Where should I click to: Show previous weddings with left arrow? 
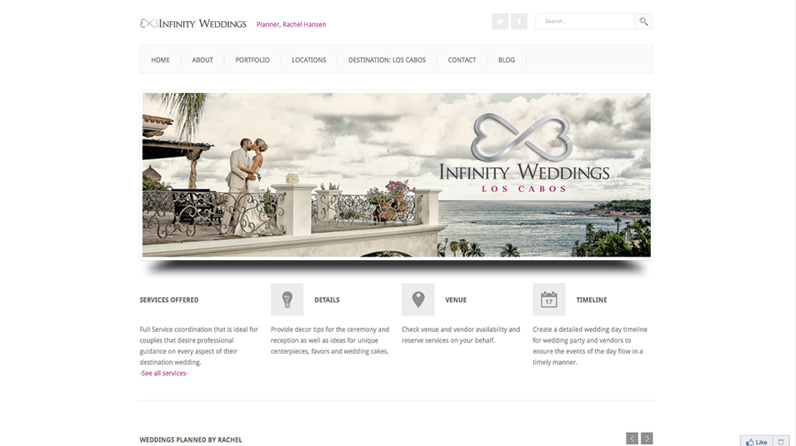pos(632,438)
